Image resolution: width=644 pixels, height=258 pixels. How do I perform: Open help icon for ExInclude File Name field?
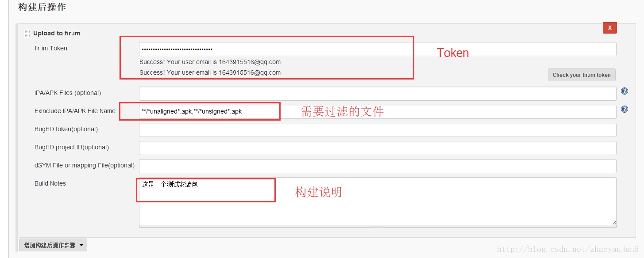625,109
